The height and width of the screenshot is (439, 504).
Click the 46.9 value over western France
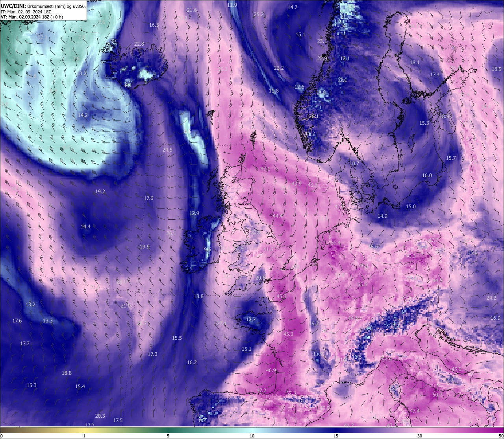[x=271, y=370]
